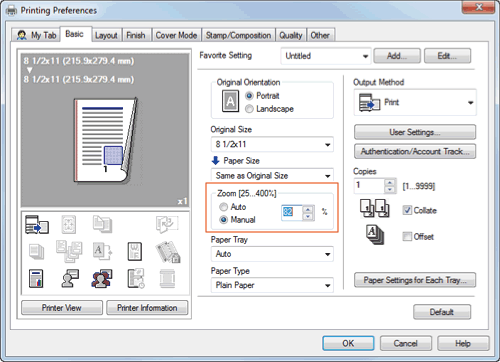
Task: Click into the zoom percentage field
Action: [292, 212]
